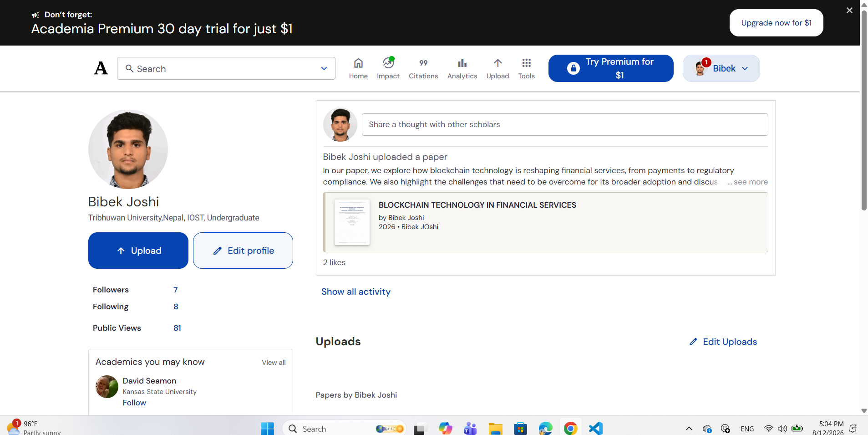Click the Try Premium for $1 button

click(611, 68)
